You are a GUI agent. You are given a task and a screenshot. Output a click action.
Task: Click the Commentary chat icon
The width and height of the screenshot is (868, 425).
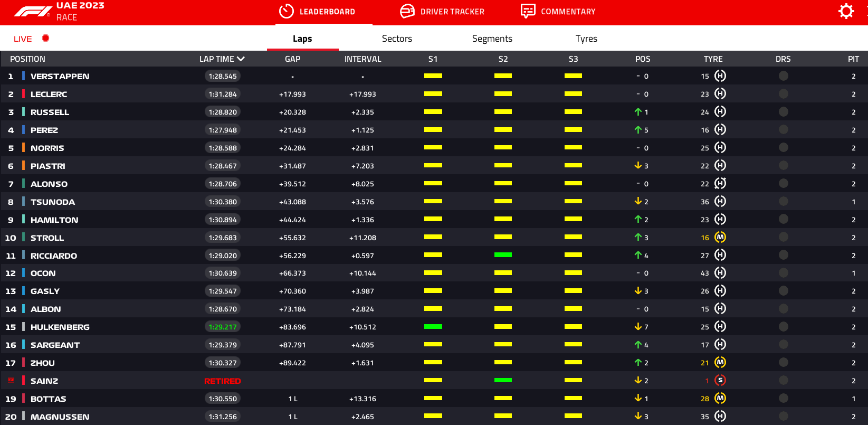coord(528,11)
